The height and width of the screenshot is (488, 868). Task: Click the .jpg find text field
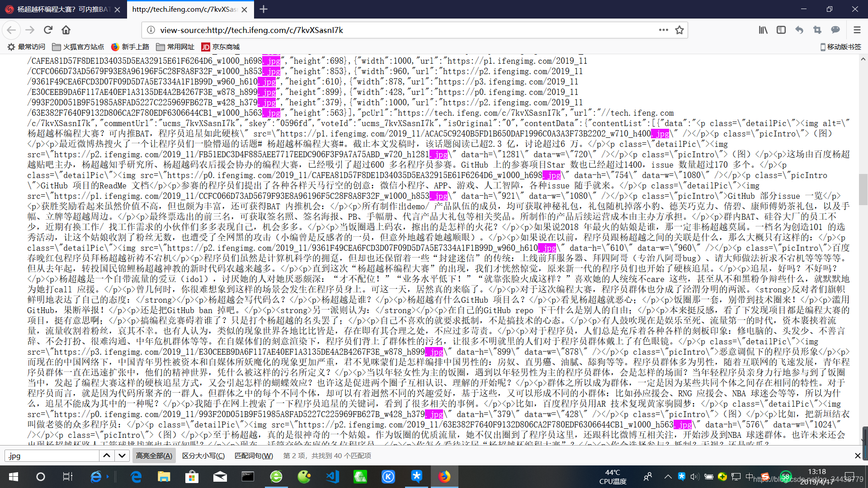[52, 455]
